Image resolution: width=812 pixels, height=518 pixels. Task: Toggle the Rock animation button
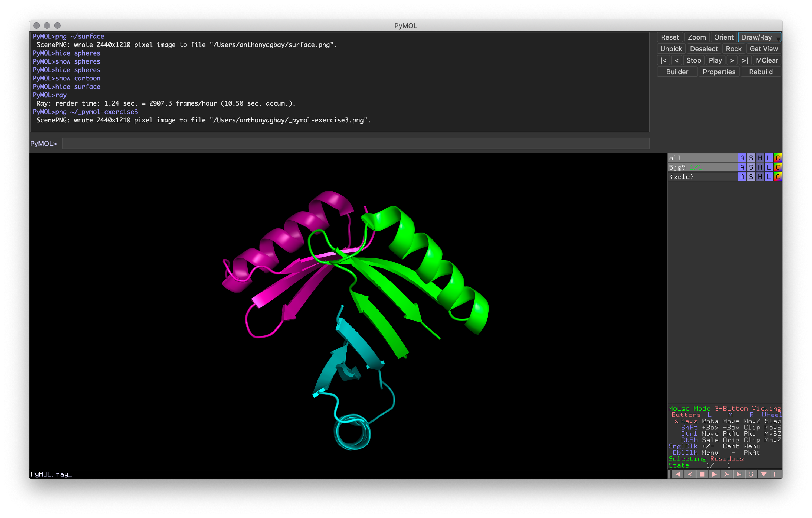(x=734, y=48)
